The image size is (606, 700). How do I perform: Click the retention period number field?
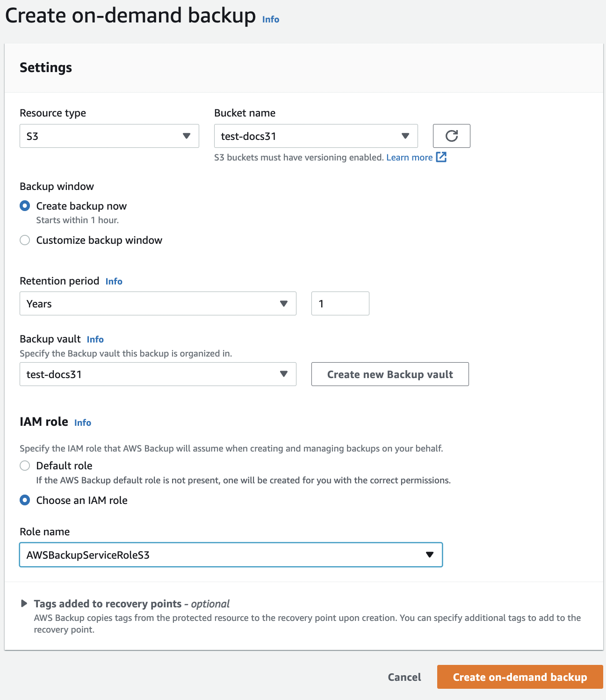tap(340, 303)
